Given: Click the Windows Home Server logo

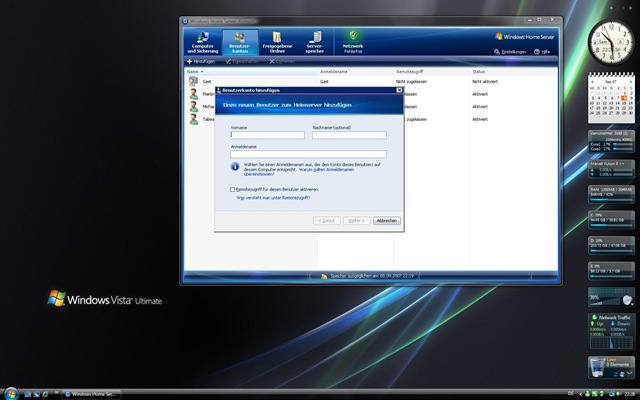Looking at the screenshot, I should pyautogui.click(x=524, y=37).
